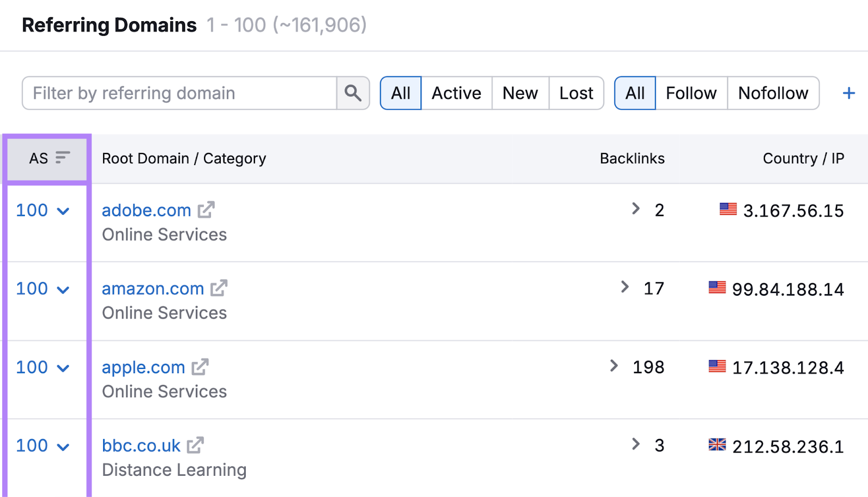Click the sort icon in the AS column header
This screenshot has width=868, height=497.
62,158
